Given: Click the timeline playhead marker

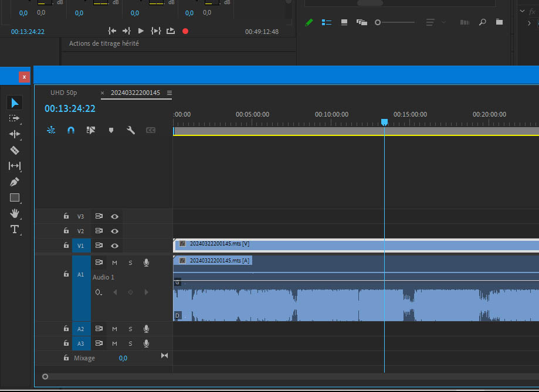Looking at the screenshot, I should pos(384,122).
